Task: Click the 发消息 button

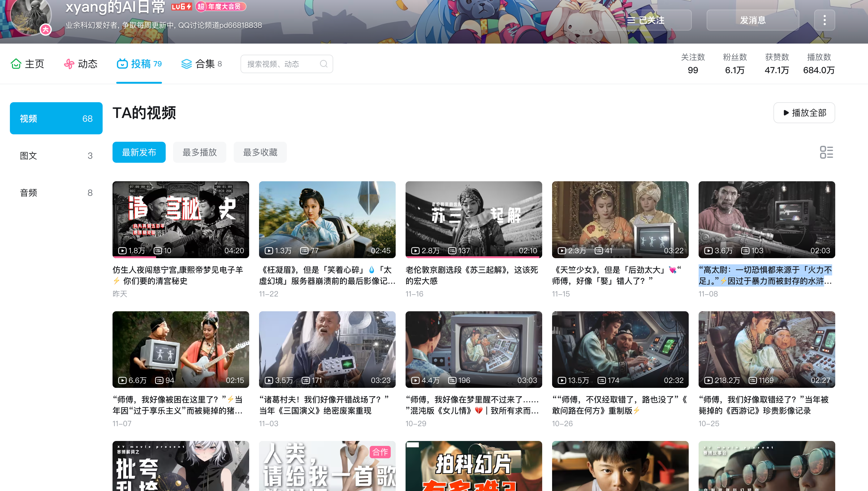Action: [753, 20]
